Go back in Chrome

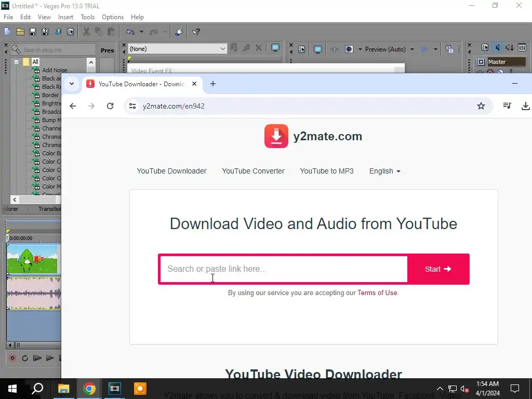(73, 106)
